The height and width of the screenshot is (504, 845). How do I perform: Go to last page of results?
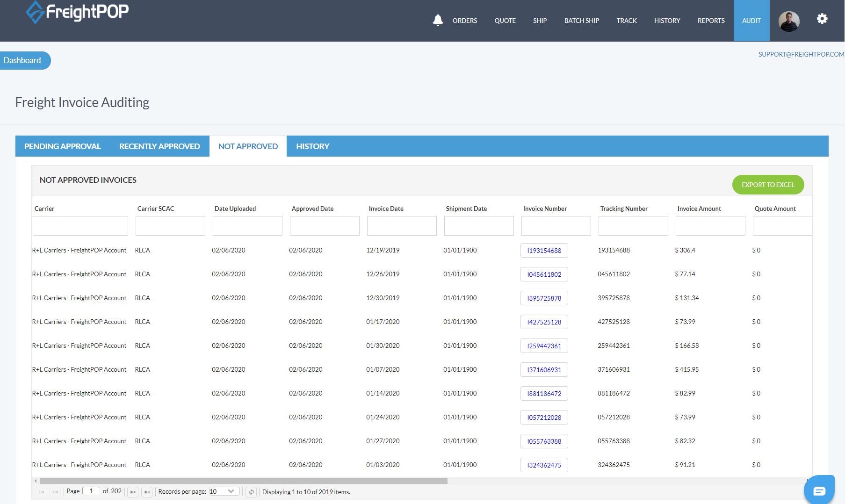[147, 492]
